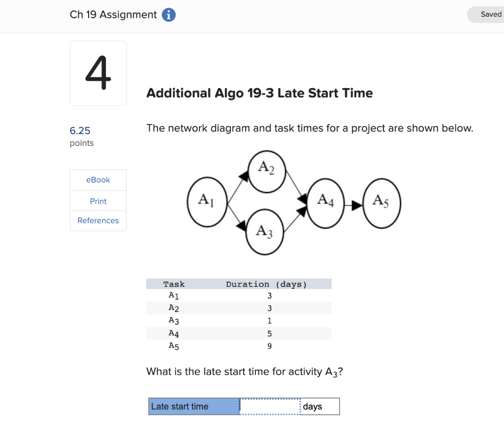This screenshot has width=504, height=436.
Task: Click the 6.25 points label
Action: (79, 130)
